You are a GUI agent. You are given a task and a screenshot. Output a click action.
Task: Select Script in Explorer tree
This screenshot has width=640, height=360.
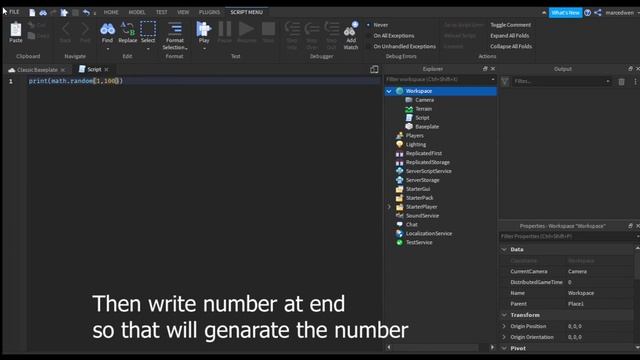[x=422, y=118]
